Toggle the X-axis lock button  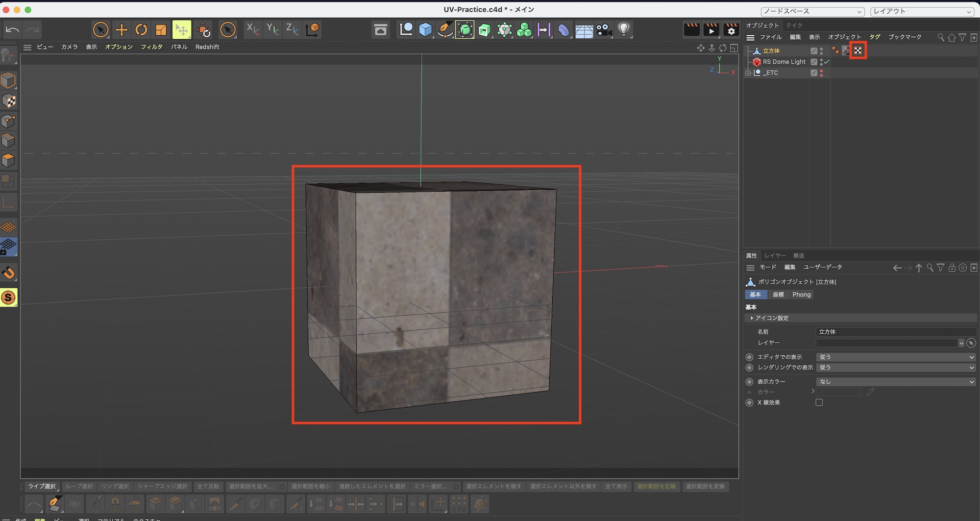click(x=252, y=29)
